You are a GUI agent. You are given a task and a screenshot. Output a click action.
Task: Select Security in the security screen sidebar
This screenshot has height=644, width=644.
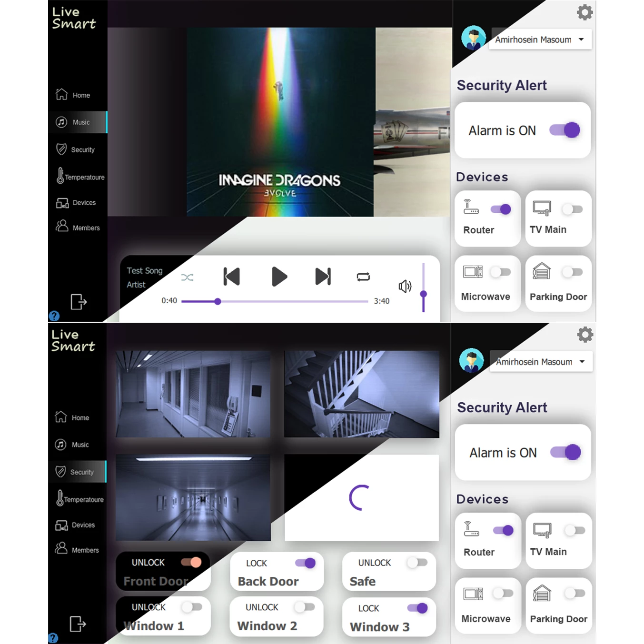point(77,472)
